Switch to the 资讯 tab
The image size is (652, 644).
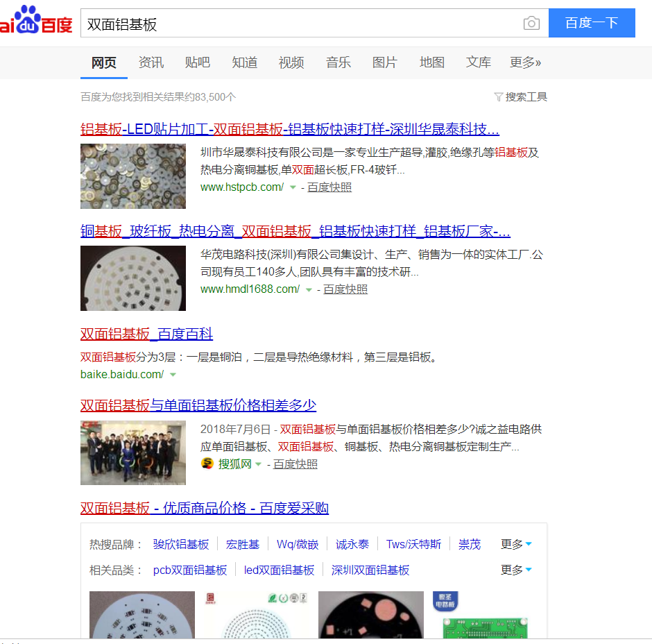[151, 62]
